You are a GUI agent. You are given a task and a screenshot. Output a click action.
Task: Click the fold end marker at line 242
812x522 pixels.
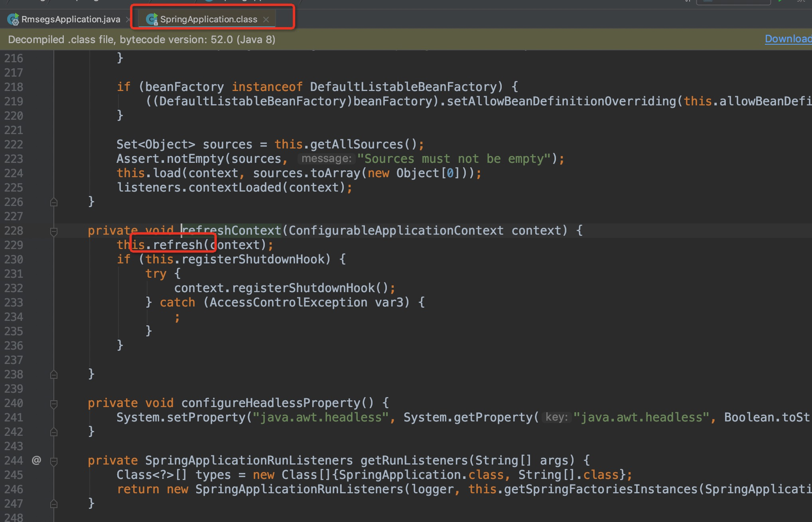pyautogui.click(x=54, y=432)
